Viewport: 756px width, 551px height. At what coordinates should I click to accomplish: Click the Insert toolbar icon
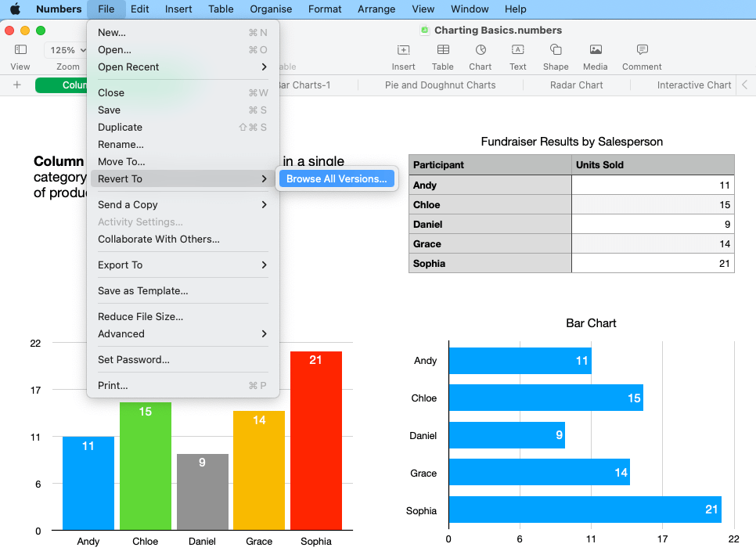point(403,50)
